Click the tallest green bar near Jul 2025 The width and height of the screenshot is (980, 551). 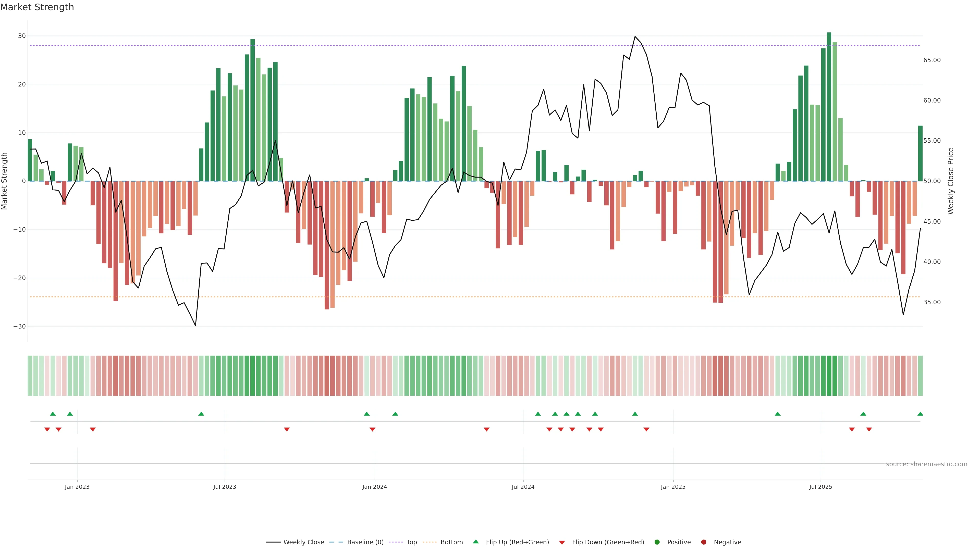829,106
